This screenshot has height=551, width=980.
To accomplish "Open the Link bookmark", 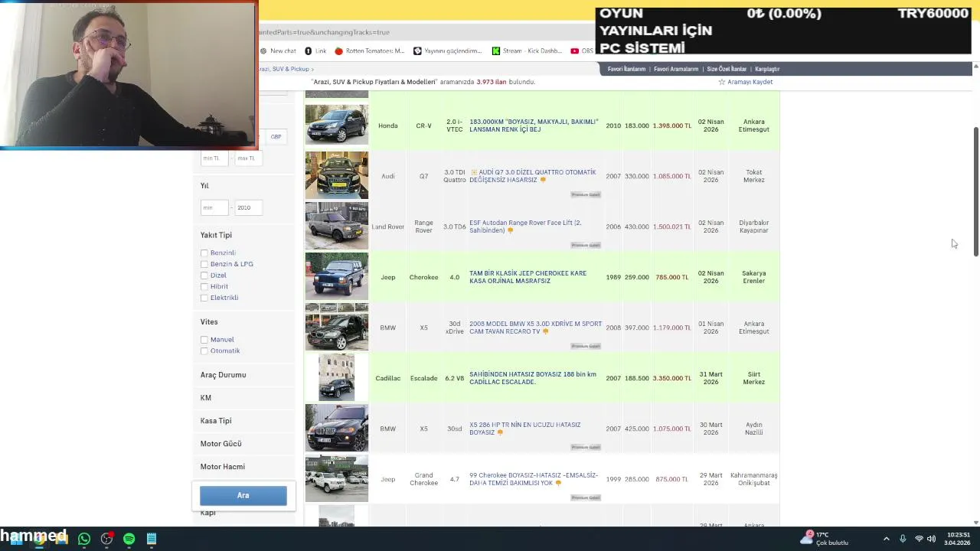I will (x=315, y=51).
